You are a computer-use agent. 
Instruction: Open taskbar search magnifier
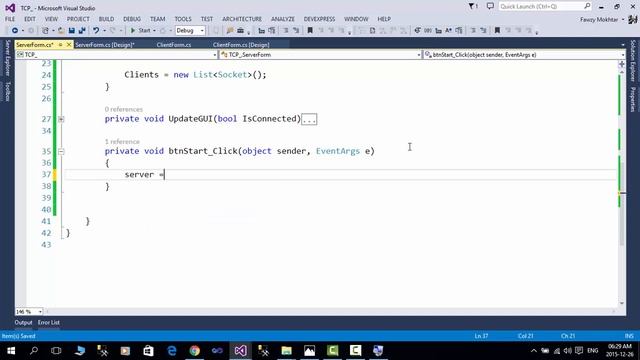pyautogui.click(x=34, y=351)
